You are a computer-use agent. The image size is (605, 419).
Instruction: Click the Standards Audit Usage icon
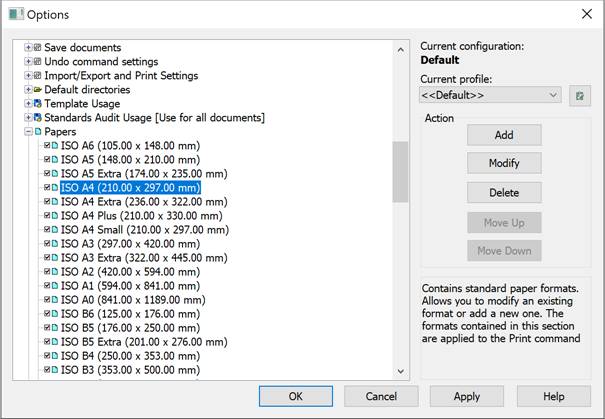point(38,118)
